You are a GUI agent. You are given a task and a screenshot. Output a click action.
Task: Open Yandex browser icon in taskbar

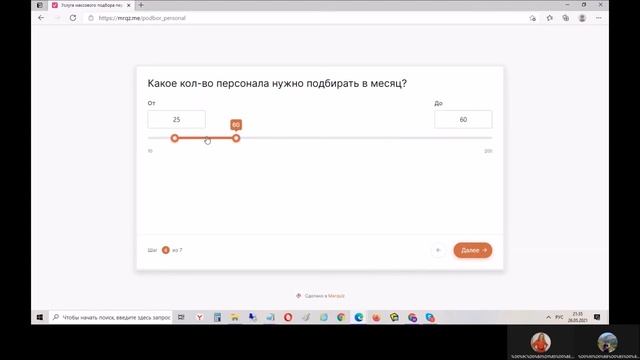[200, 317]
